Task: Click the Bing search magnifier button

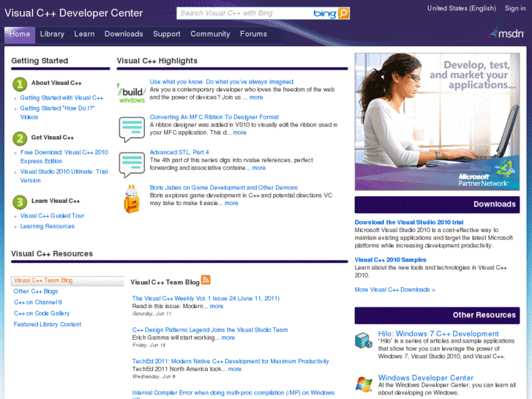Action: pyautogui.click(x=343, y=13)
